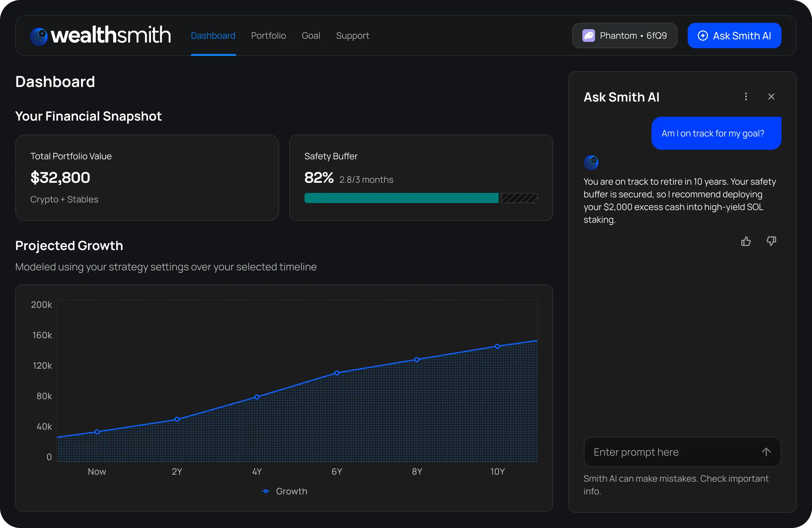The image size is (812, 528).
Task: Switch to the Portfolio tab
Action: pos(269,36)
